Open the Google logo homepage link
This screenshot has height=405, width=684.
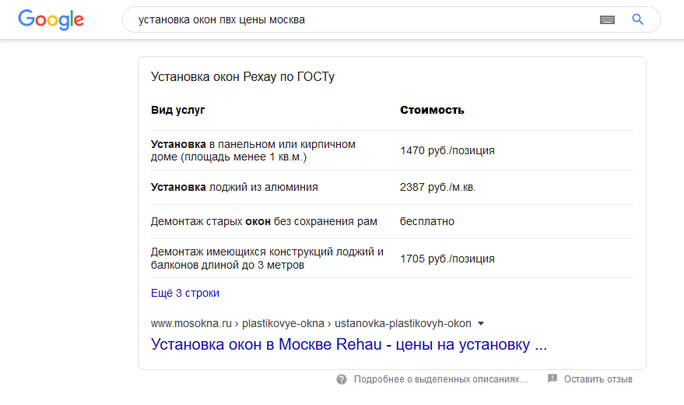(x=51, y=20)
